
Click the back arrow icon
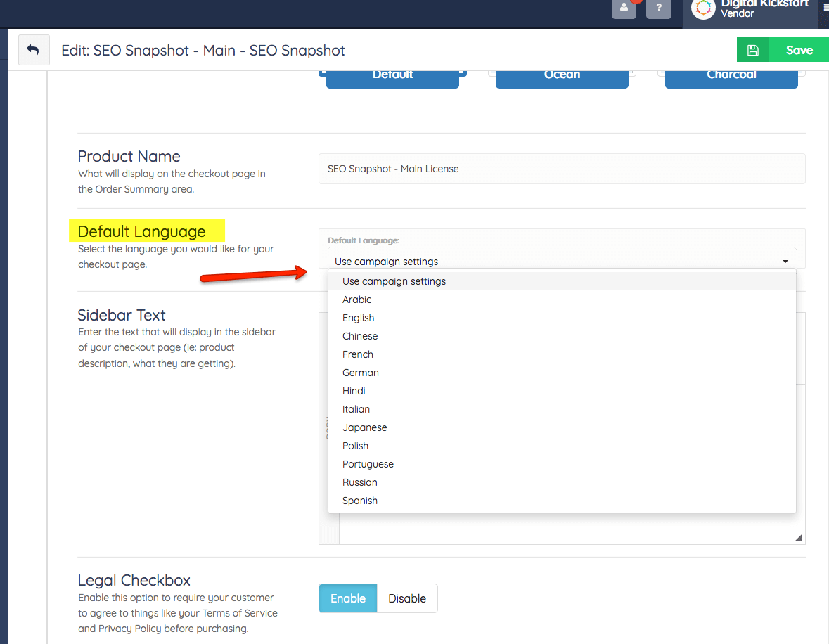pos(33,50)
